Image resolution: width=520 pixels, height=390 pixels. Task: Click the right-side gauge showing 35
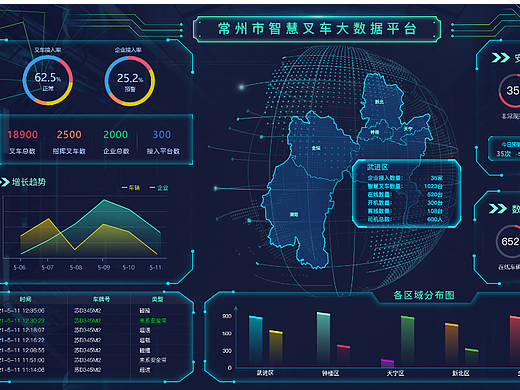510,91
